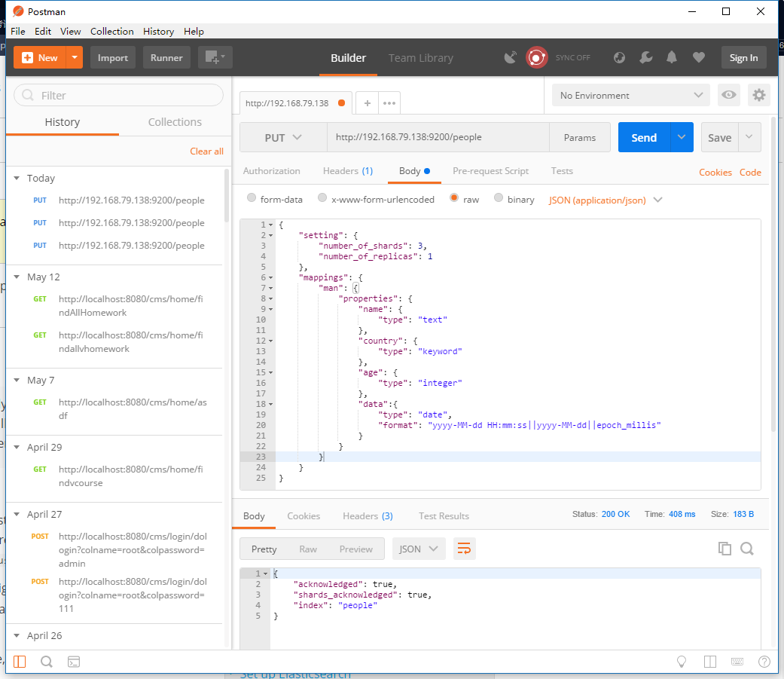Open the PUT method dropdown
The height and width of the screenshot is (679, 784).
pos(282,138)
